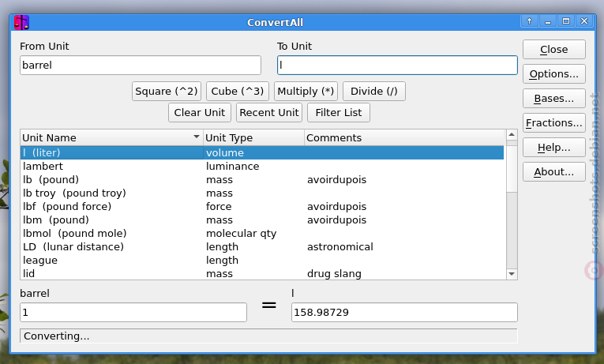Click the barrel quantity field showing 1
The width and height of the screenshot is (604, 364).
[x=133, y=313]
